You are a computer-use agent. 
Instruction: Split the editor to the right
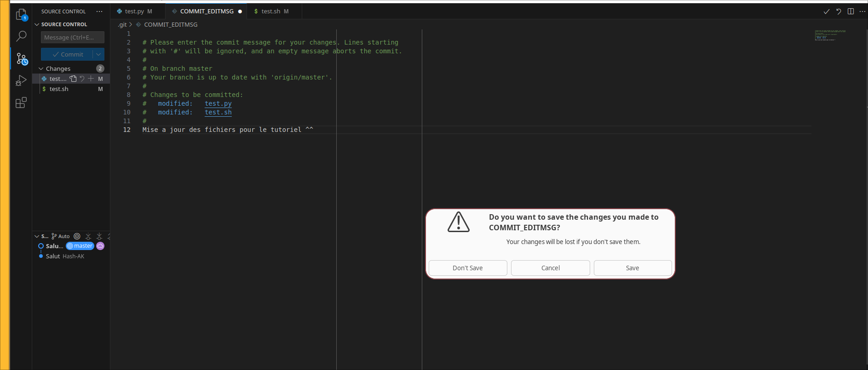[851, 11]
